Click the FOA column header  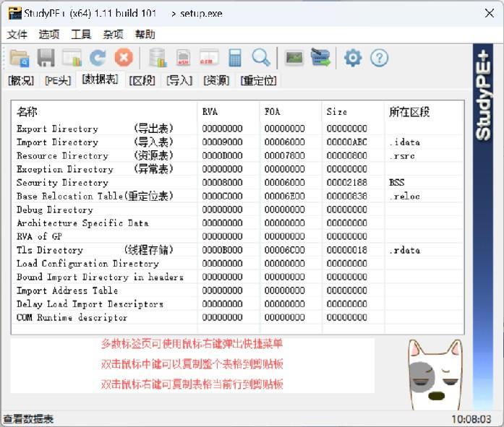[291, 112]
